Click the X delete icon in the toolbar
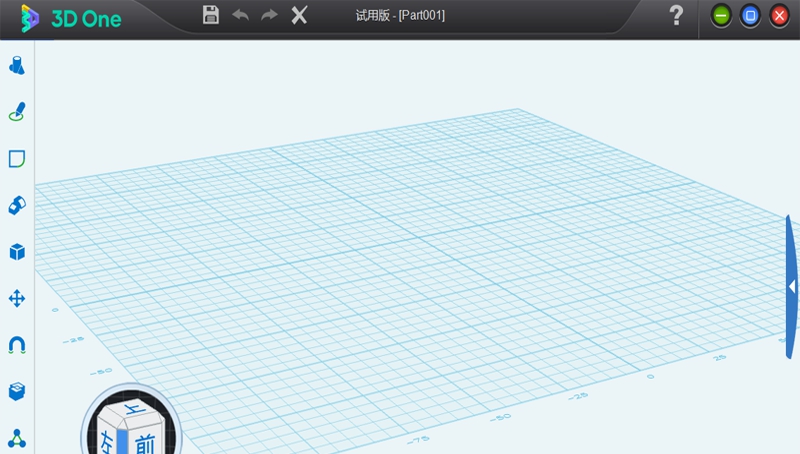This screenshot has width=800, height=454. (299, 15)
